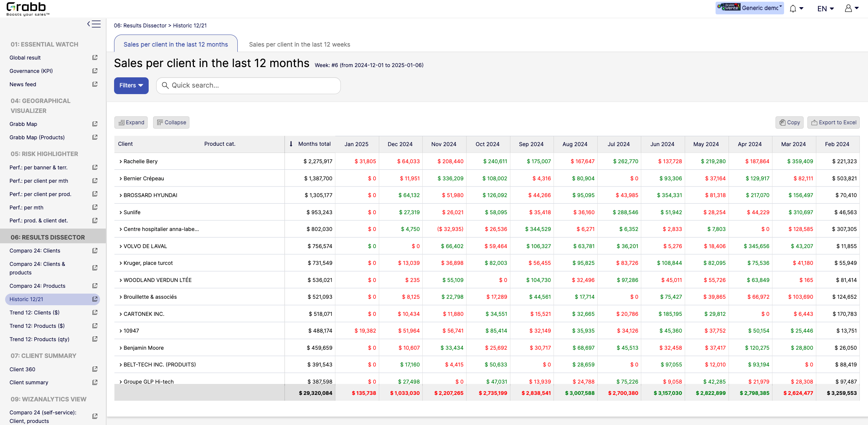Open the Generic demo account selector
Viewport: 868px width, 425px height.
[749, 8]
